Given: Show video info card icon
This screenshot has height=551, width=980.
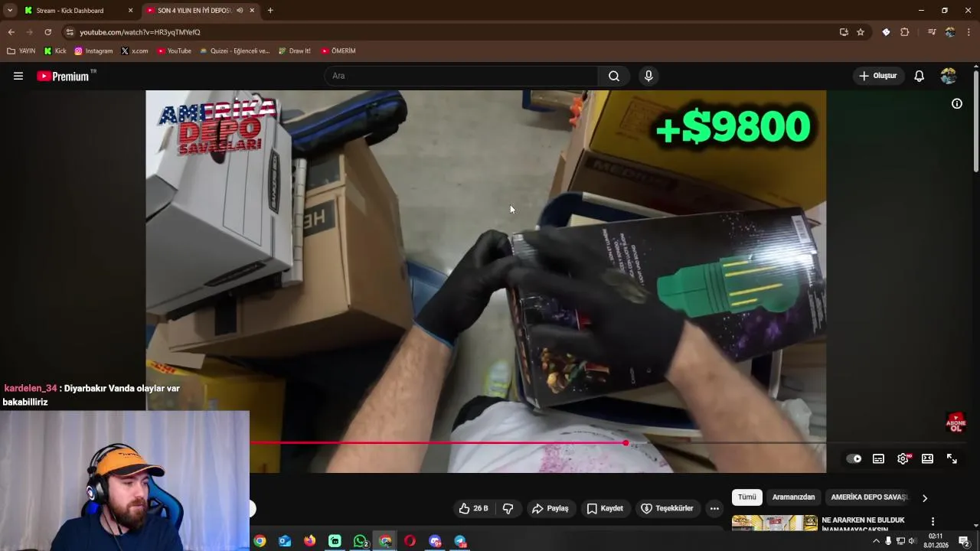Looking at the screenshot, I should [957, 103].
